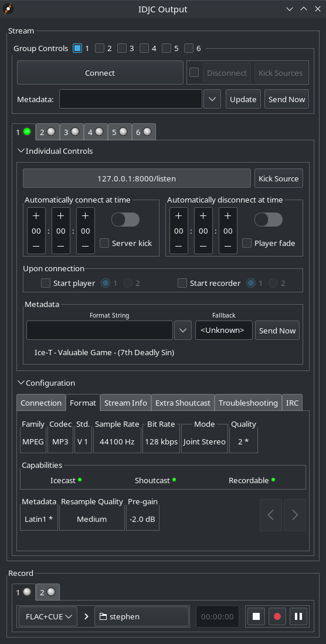
Task: Click the Kick Source button
Action: (x=279, y=178)
